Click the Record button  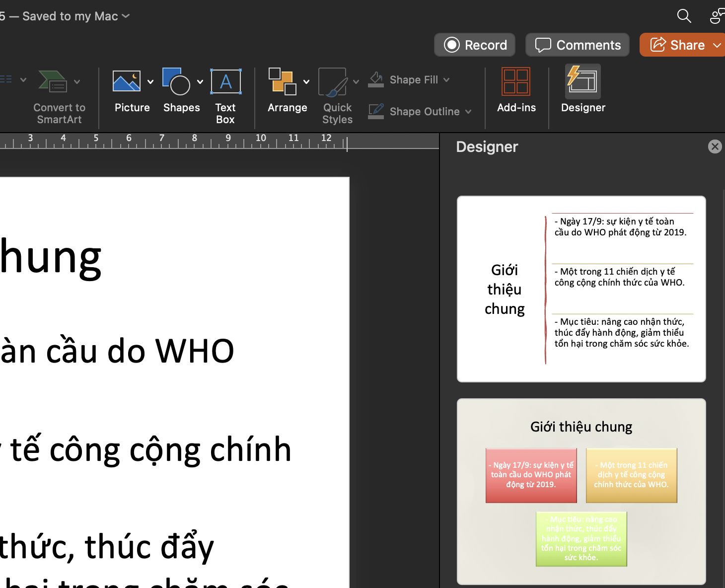[x=475, y=45]
